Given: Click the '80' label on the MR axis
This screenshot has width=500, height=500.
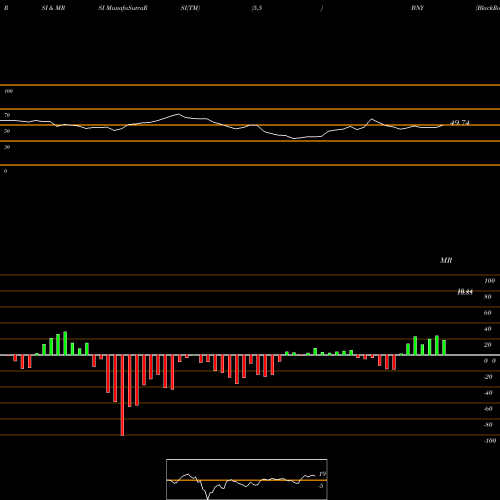Looking at the screenshot, I should pos(488,297).
